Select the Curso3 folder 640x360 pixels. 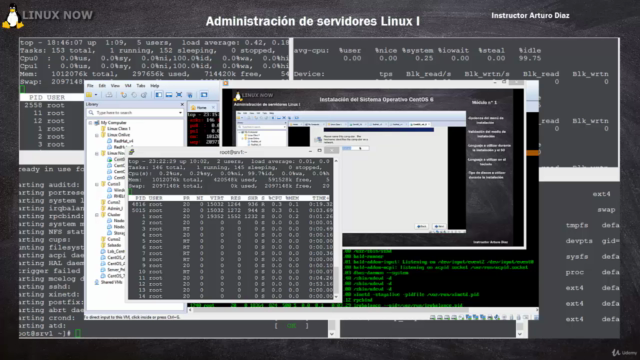[x=114, y=184]
